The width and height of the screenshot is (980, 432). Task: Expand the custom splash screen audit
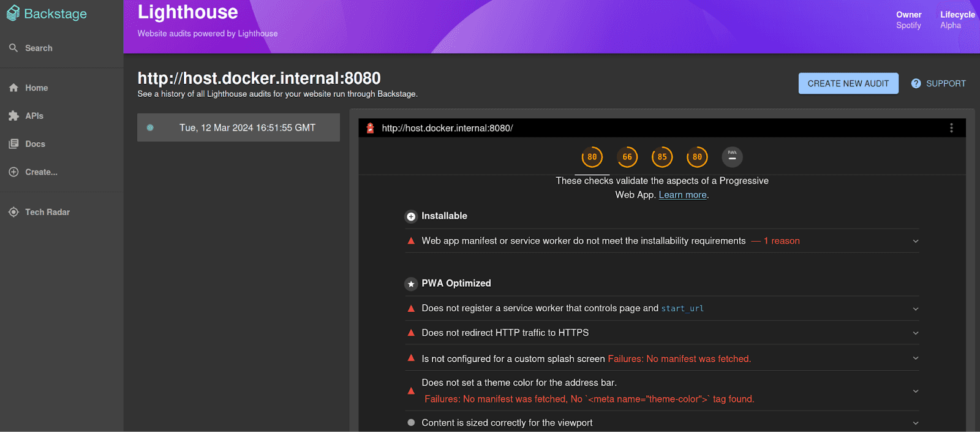(x=915, y=358)
